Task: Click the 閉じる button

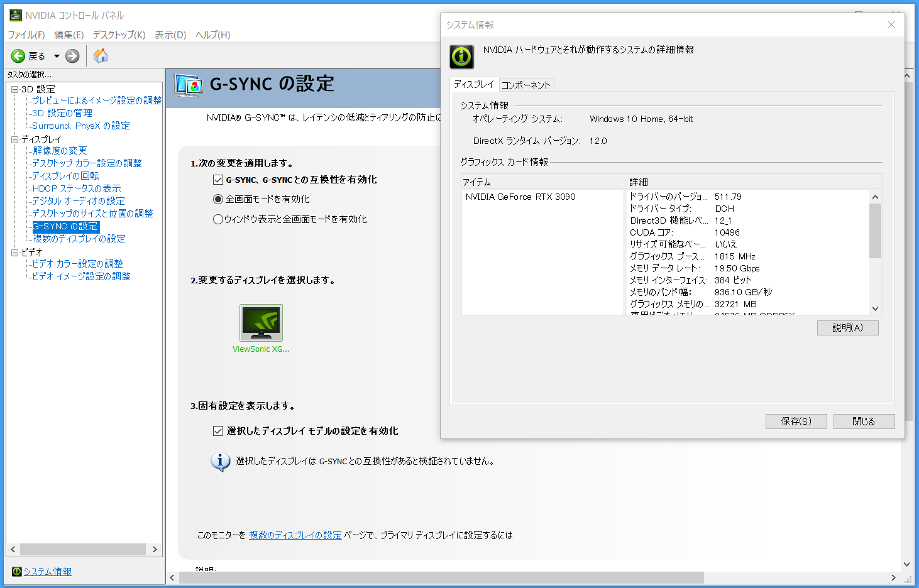Action: point(864,422)
